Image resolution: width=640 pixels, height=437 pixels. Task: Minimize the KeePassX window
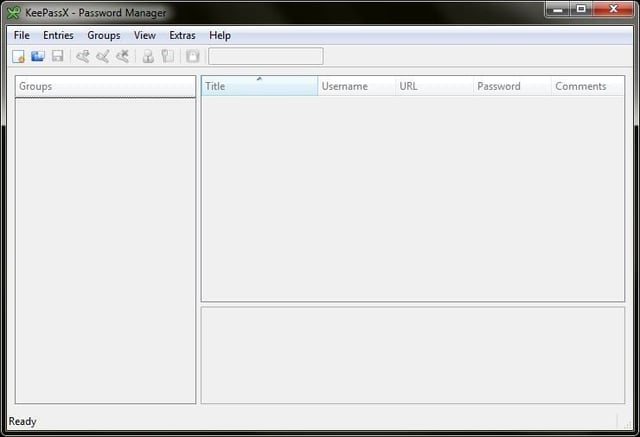558,9
